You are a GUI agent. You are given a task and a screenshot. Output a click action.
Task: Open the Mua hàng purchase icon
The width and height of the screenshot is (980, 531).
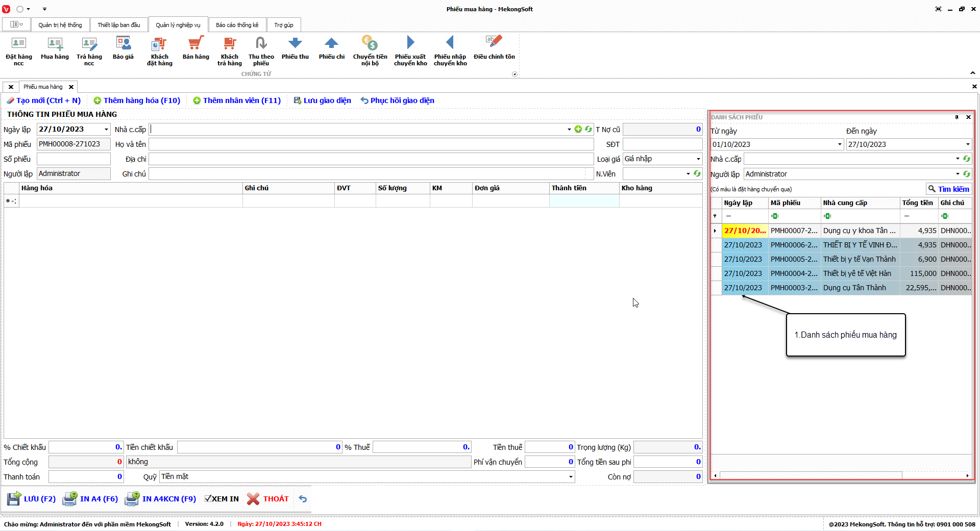55,48
